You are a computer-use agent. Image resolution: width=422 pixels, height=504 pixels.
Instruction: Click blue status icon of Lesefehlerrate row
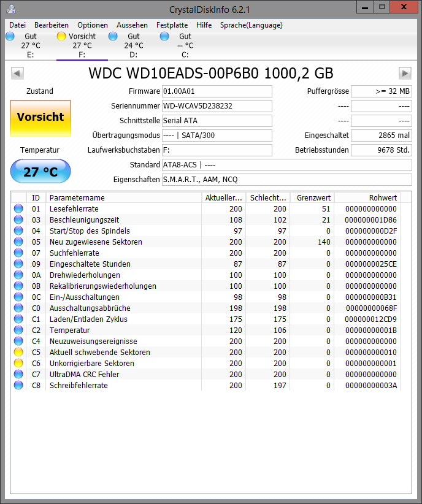coord(18,208)
